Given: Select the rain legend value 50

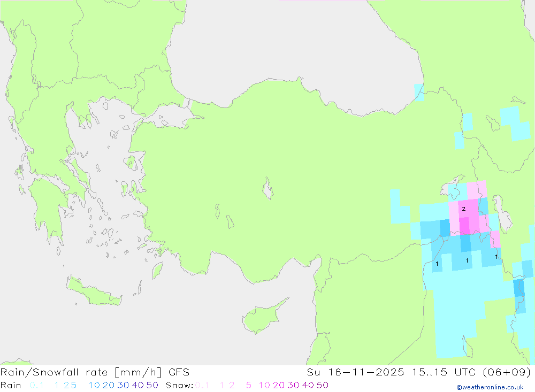Looking at the screenshot, I should click(x=152, y=385).
